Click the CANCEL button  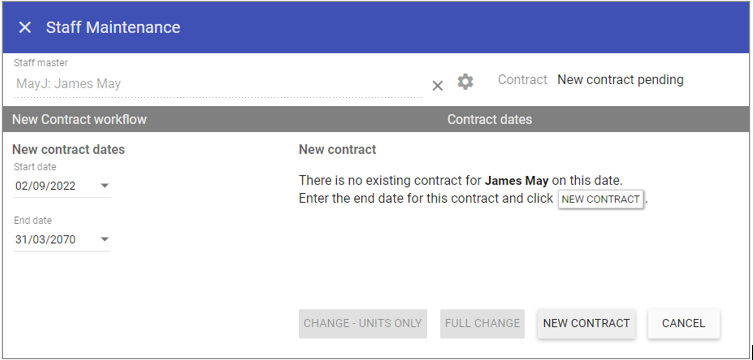coord(683,324)
